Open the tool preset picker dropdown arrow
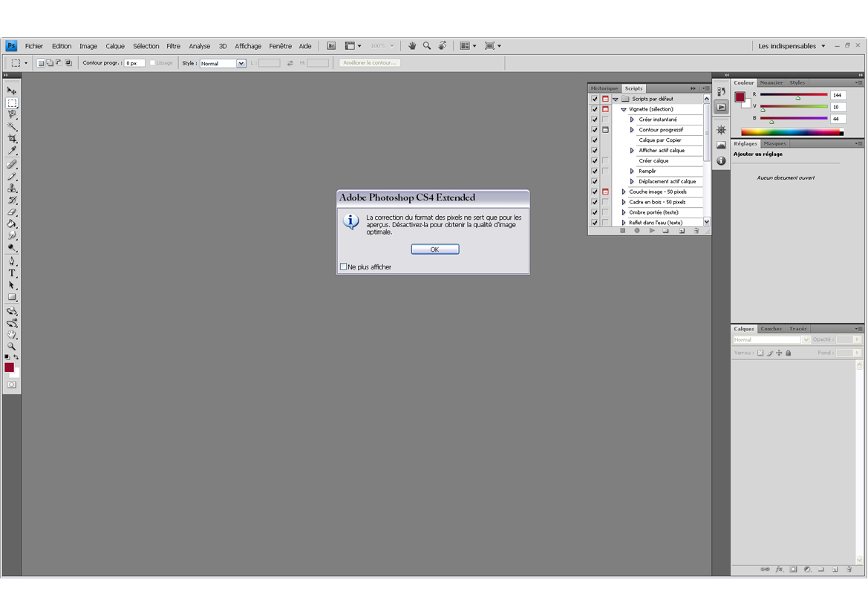 coord(26,63)
